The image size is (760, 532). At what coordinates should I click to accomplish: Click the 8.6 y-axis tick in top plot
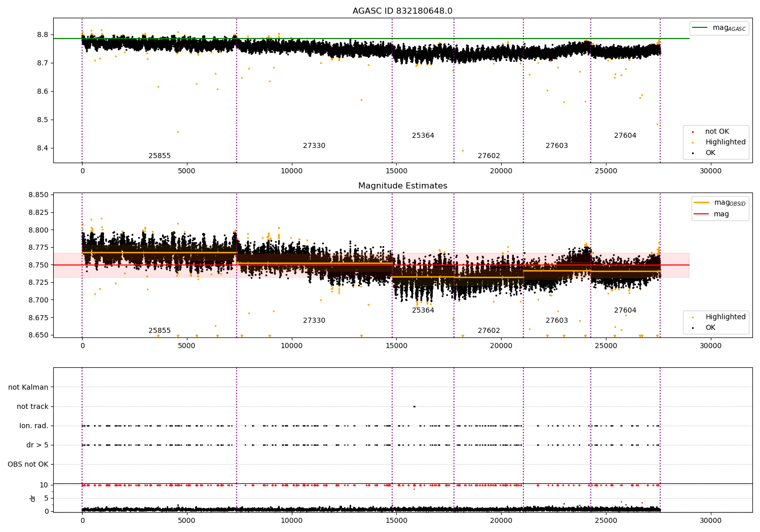(43, 92)
